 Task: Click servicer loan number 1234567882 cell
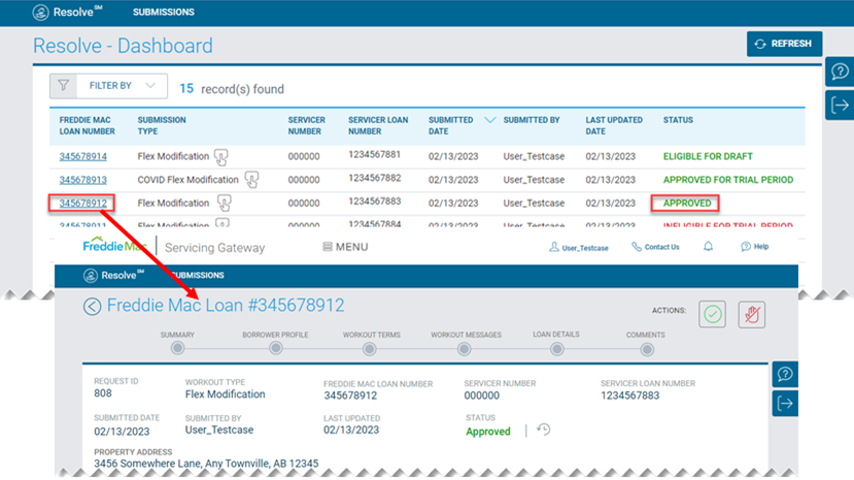click(x=374, y=178)
